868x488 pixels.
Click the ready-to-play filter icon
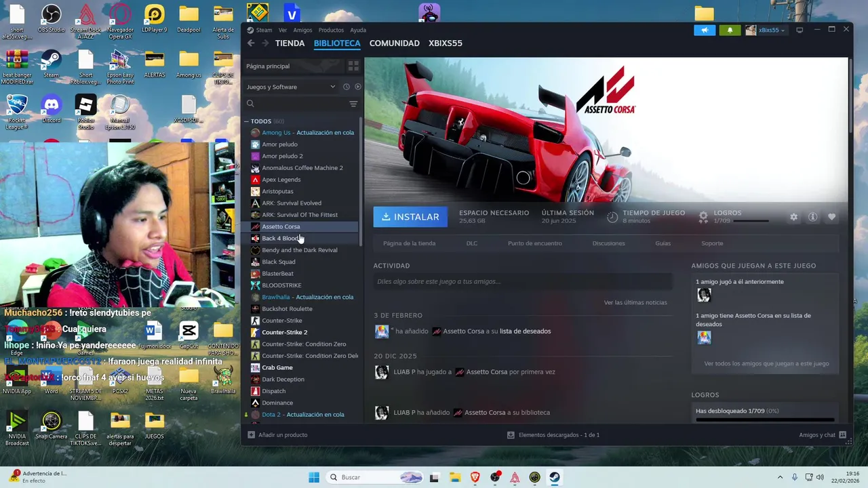pyautogui.click(x=358, y=87)
